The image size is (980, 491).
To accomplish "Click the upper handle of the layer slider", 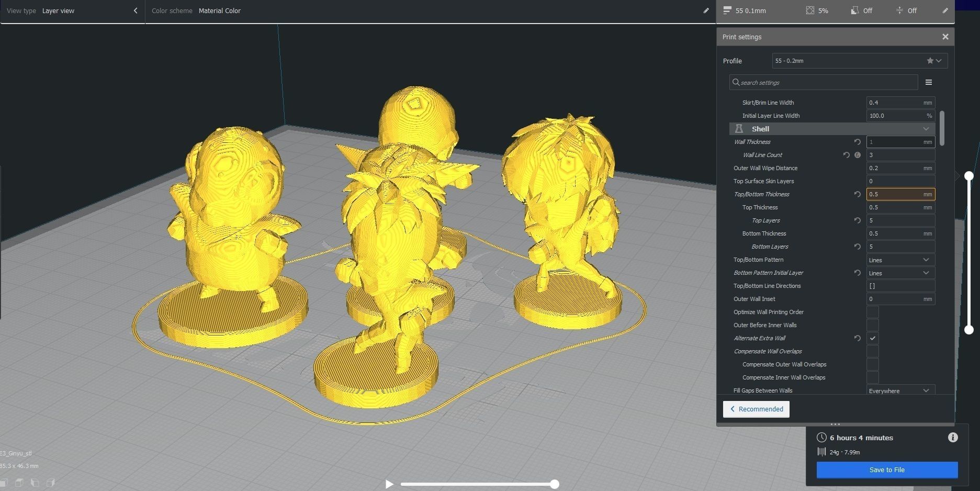I will coord(968,176).
